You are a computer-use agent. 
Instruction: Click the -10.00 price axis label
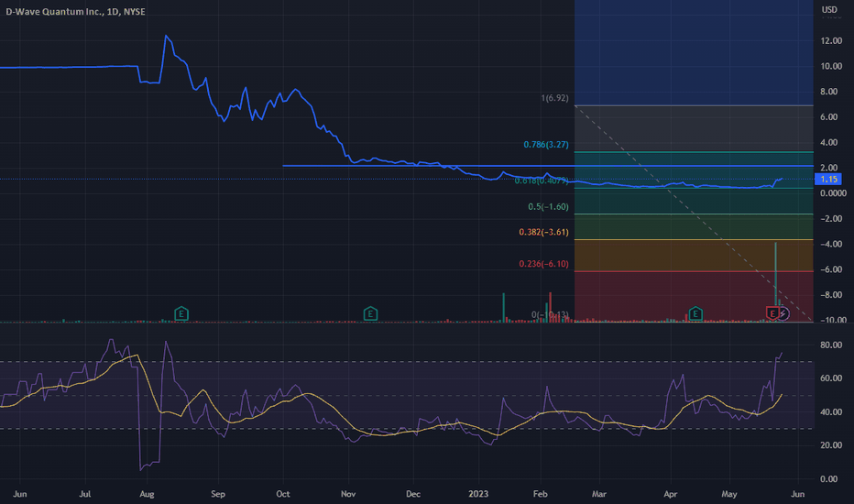(x=833, y=319)
